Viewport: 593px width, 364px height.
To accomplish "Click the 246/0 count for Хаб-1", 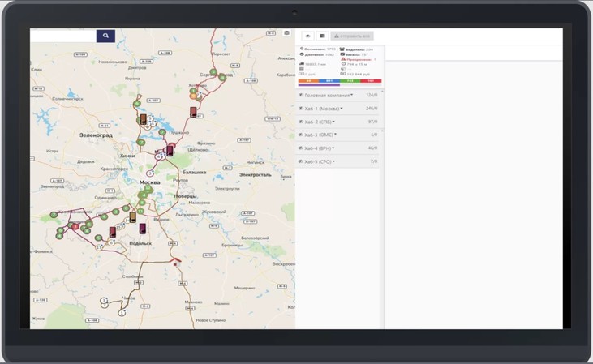I will [372, 109].
